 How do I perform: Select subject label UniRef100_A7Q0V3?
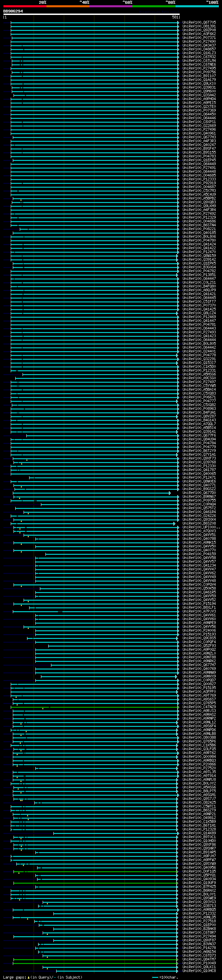point(199,531)
